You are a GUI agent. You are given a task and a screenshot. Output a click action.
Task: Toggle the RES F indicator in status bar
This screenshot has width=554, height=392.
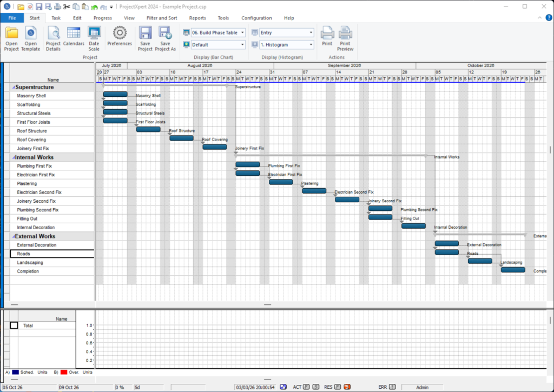[338, 387]
